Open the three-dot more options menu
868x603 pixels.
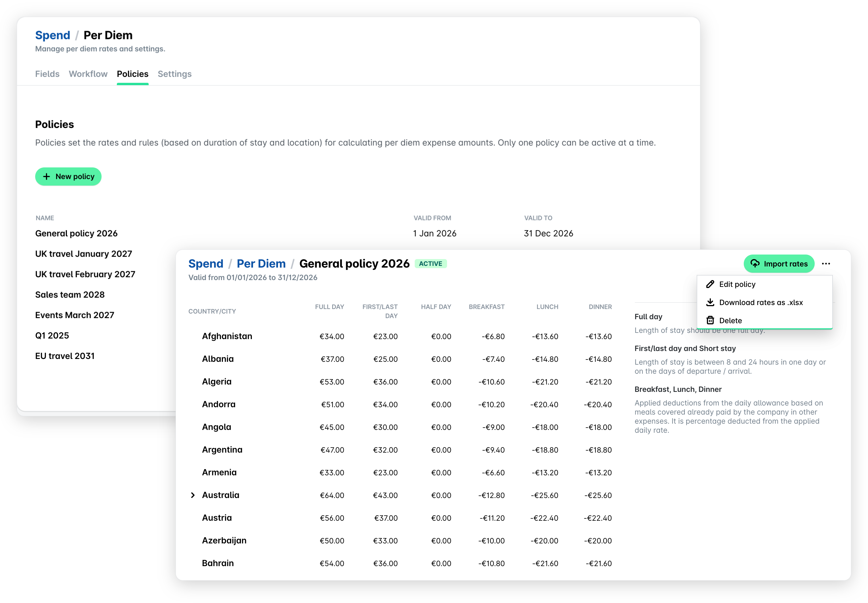[x=826, y=264]
